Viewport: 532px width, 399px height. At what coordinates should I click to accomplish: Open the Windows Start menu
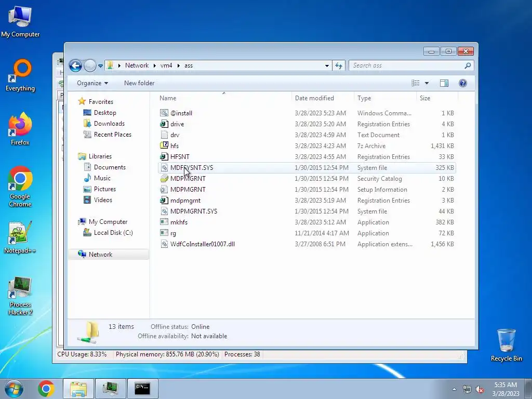click(14, 389)
